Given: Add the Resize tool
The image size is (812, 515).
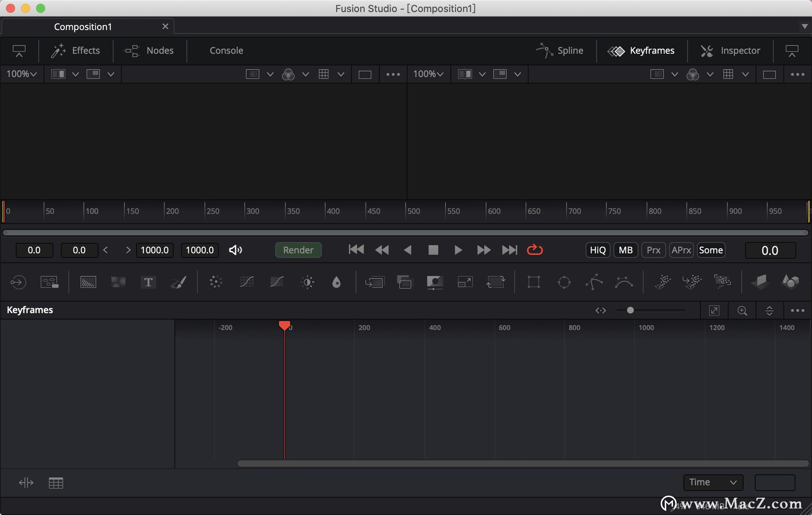Looking at the screenshot, I should click(x=465, y=282).
